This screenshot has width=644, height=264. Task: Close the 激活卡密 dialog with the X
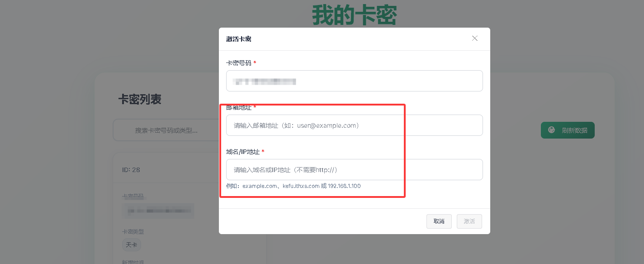coord(474,38)
